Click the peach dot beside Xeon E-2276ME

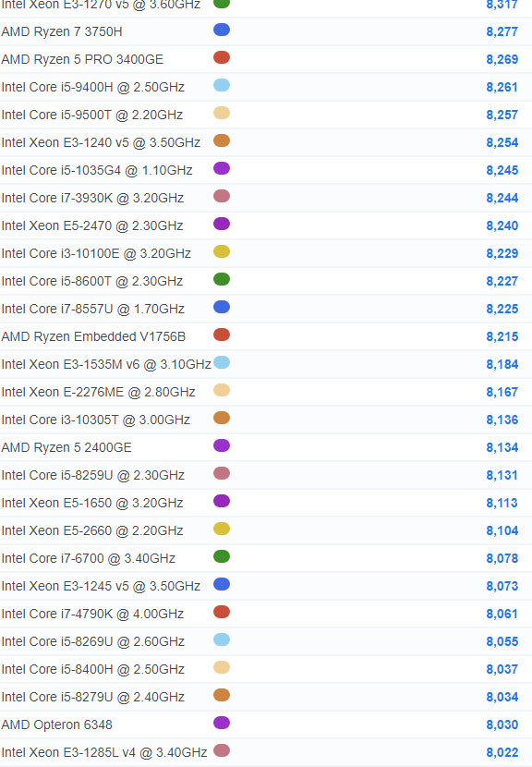(x=222, y=390)
